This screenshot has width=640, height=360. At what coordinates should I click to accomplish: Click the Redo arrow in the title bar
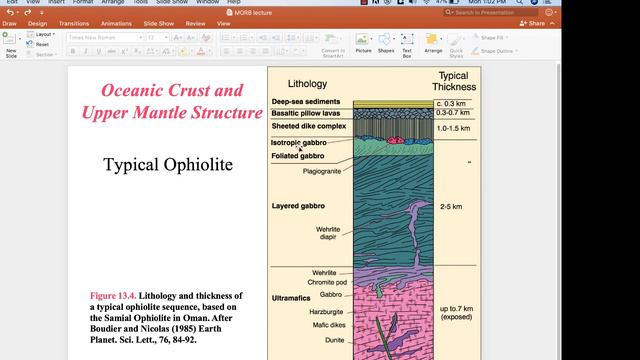click(28, 13)
